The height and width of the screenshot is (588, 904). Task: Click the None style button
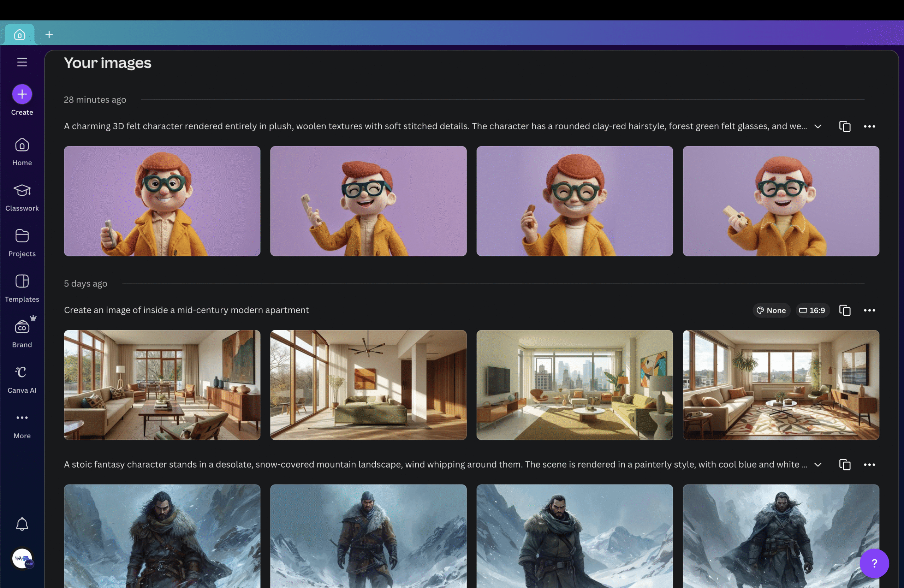[771, 310]
